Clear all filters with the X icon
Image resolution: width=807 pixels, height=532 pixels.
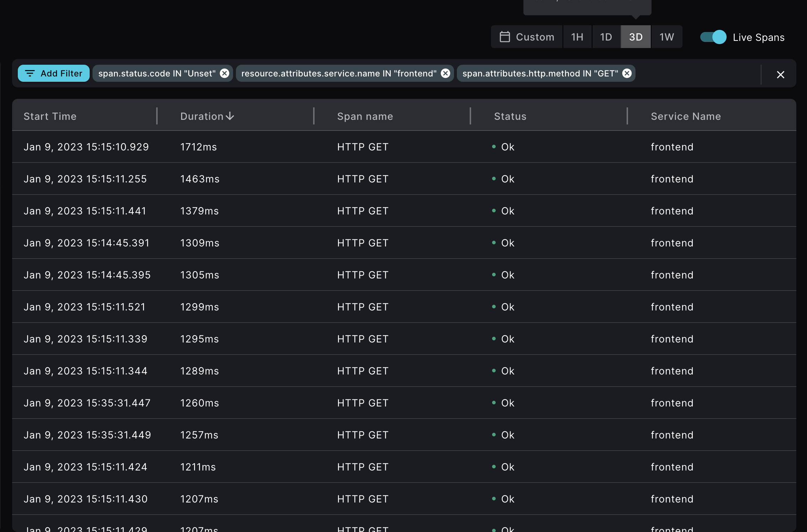[781, 74]
